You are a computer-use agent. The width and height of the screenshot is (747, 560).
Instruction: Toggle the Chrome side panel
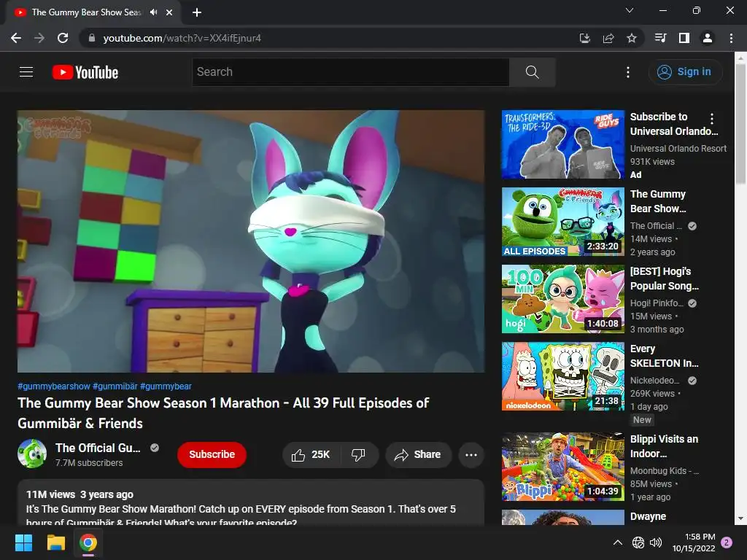pyautogui.click(x=684, y=38)
